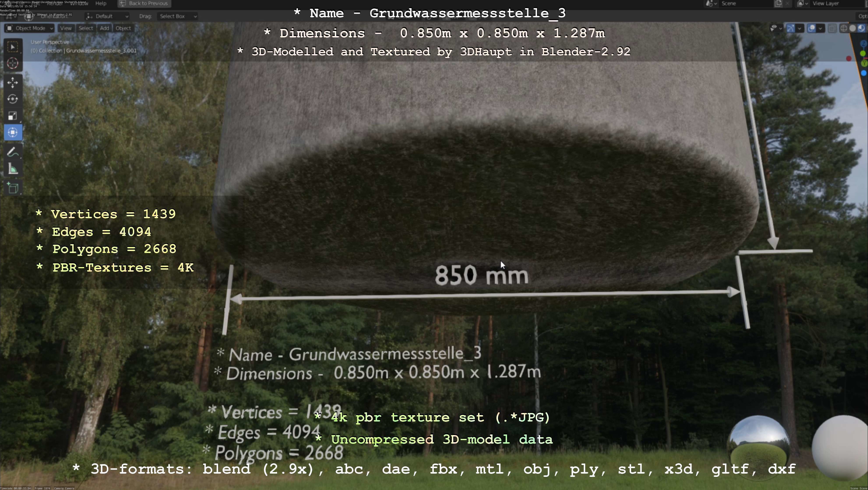Activate the 3D Cursor tool

pyautogui.click(x=13, y=63)
